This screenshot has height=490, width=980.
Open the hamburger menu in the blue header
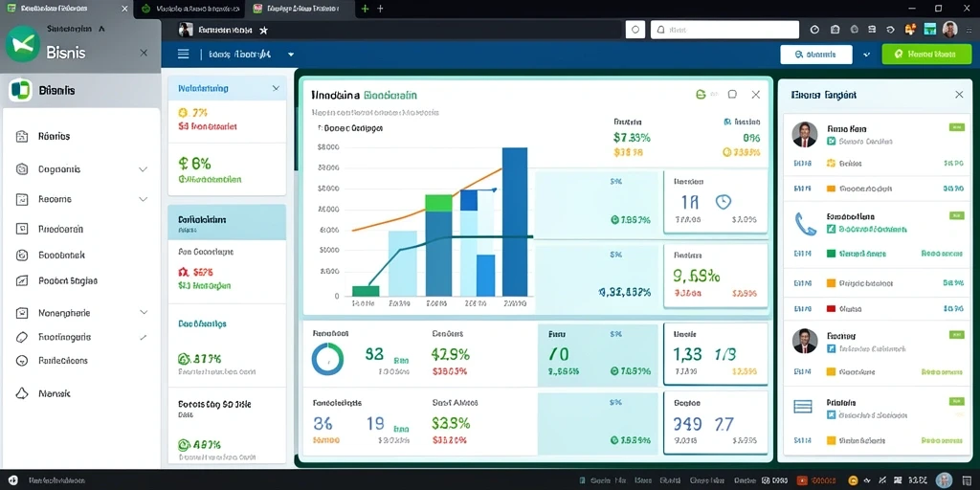point(183,55)
